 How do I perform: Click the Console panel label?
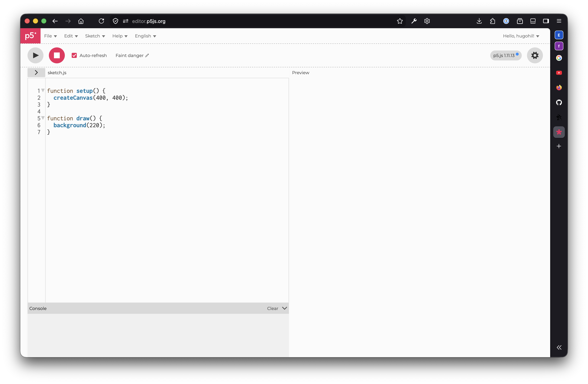pos(38,308)
